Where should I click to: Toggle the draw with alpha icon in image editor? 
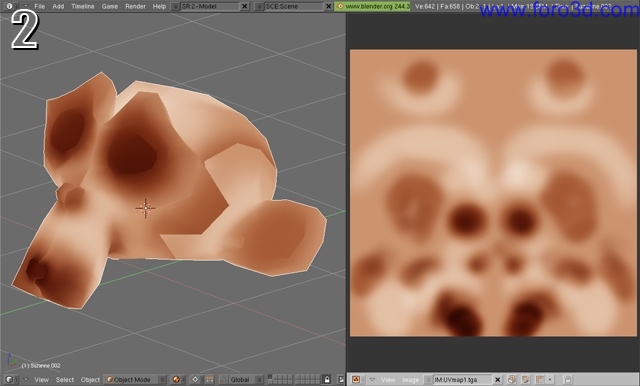point(540,379)
